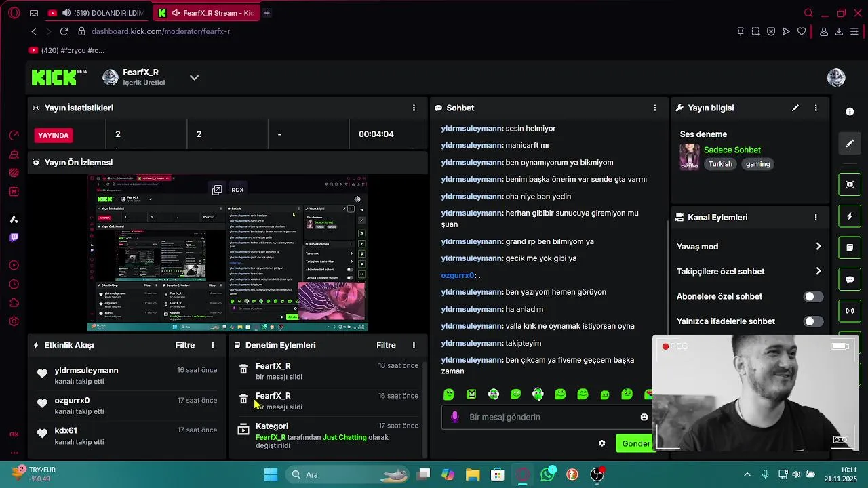Open the Sohbet panel three-dot menu
This screenshot has width=868, height=488.
point(654,108)
